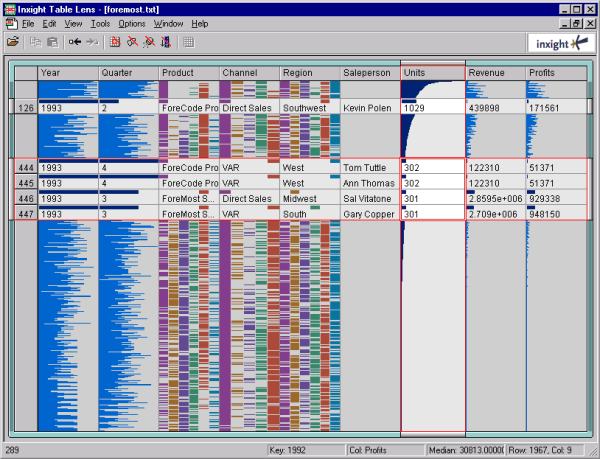
Task: Click the Sal Vitatone salesperson cell
Action: tap(370, 199)
